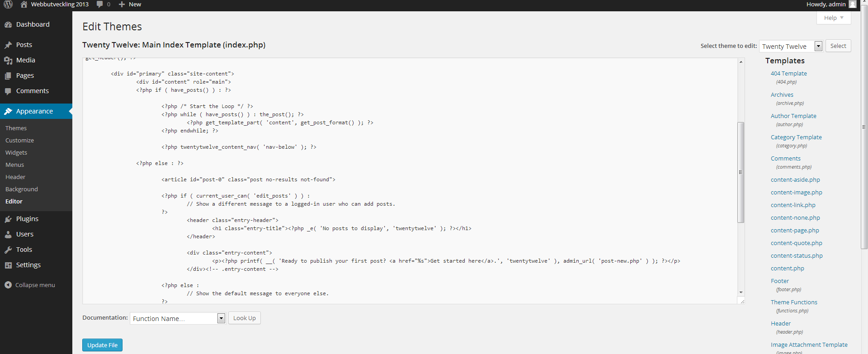Click the Settings sliders icon
868x354 pixels.
8,265
